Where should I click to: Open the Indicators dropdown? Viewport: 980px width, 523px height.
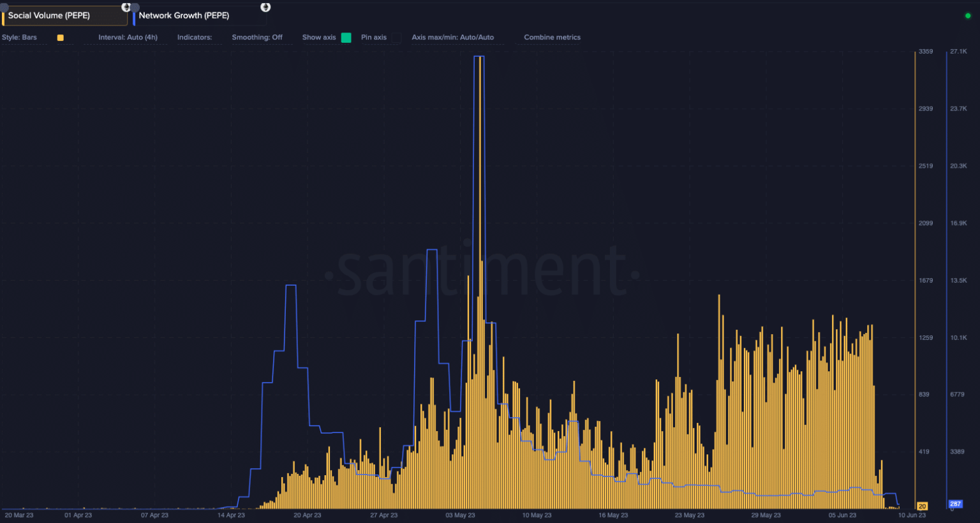pos(195,38)
